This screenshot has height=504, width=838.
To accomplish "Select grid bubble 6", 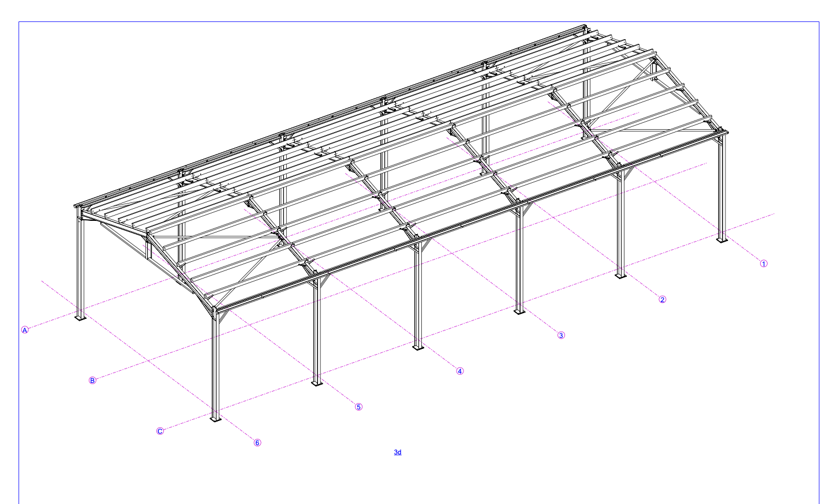I will point(258,442).
